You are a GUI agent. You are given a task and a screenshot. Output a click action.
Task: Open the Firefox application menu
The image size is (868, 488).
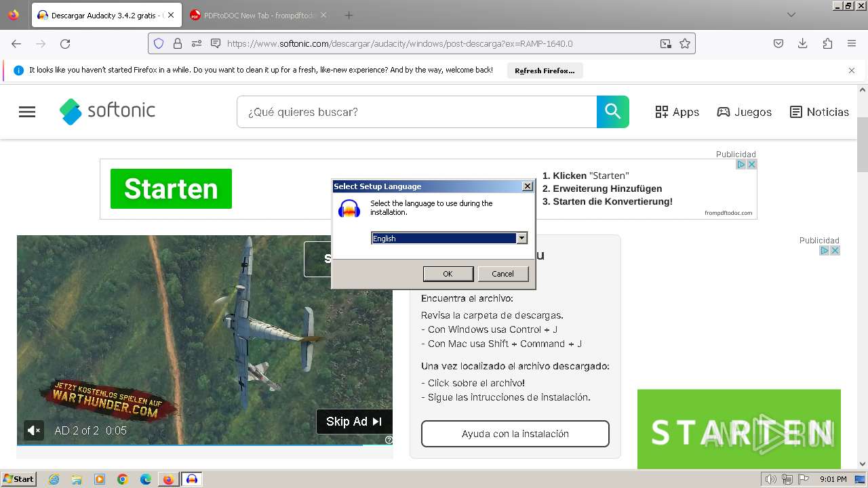click(852, 43)
